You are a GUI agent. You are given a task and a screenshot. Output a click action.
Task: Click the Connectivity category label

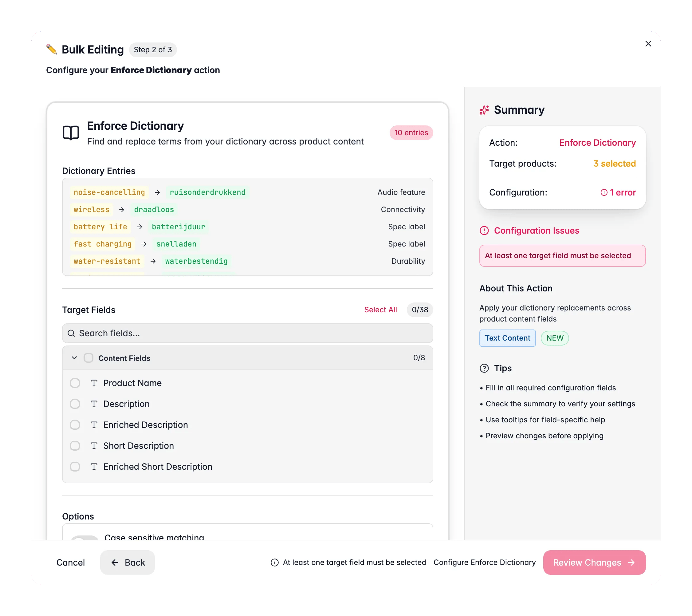(x=403, y=210)
